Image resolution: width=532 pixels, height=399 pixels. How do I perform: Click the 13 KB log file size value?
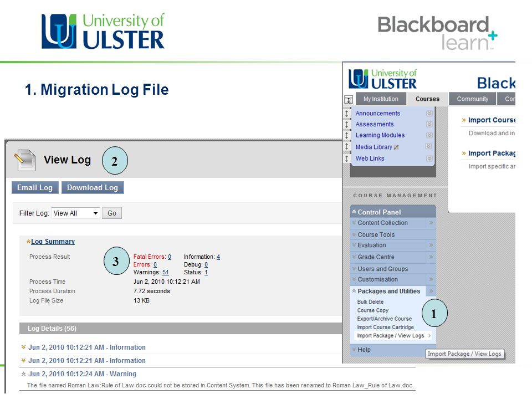(x=141, y=300)
